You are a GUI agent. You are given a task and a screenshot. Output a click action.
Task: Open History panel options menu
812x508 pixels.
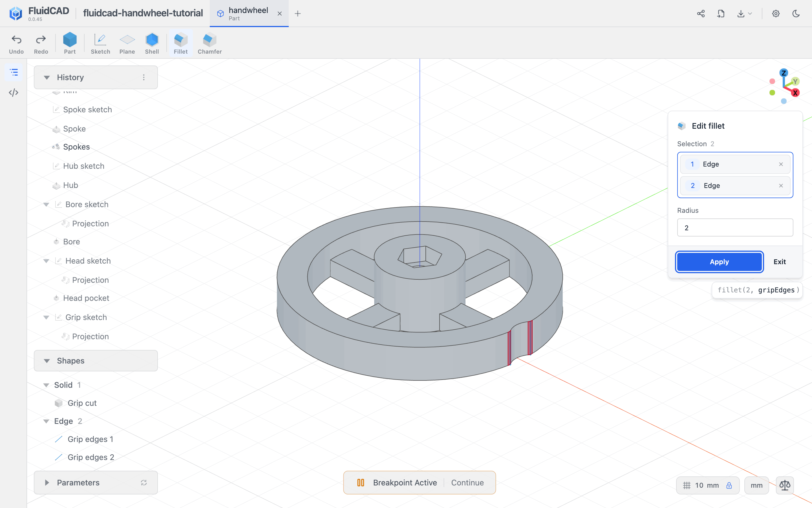click(x=144, y=77)
